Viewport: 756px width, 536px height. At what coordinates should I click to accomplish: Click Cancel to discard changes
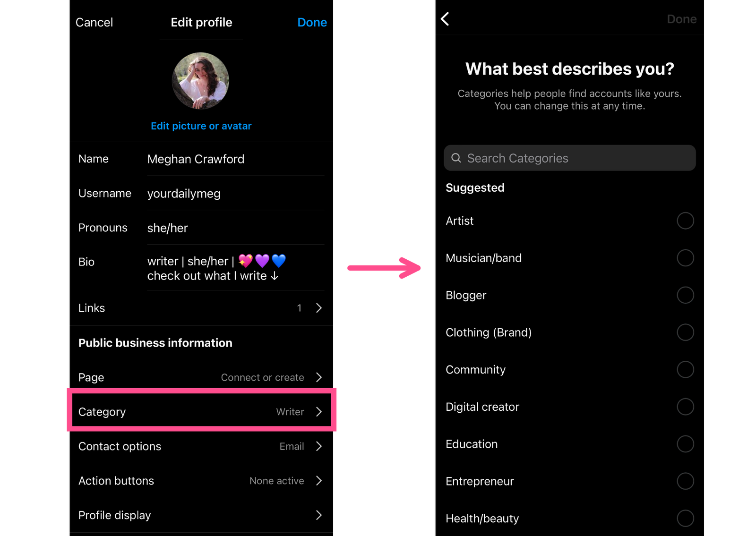pos(94,22)
